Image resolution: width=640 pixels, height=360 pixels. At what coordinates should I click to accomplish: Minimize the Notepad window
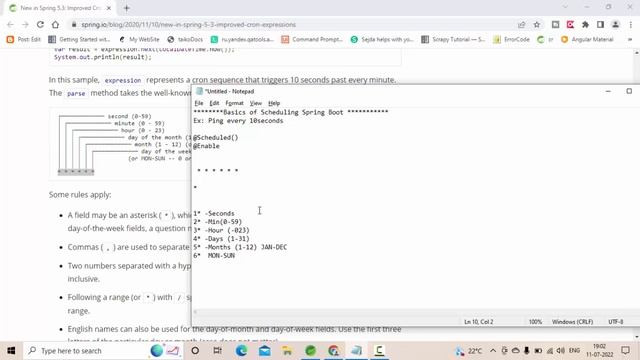click(x=608, y=91)
